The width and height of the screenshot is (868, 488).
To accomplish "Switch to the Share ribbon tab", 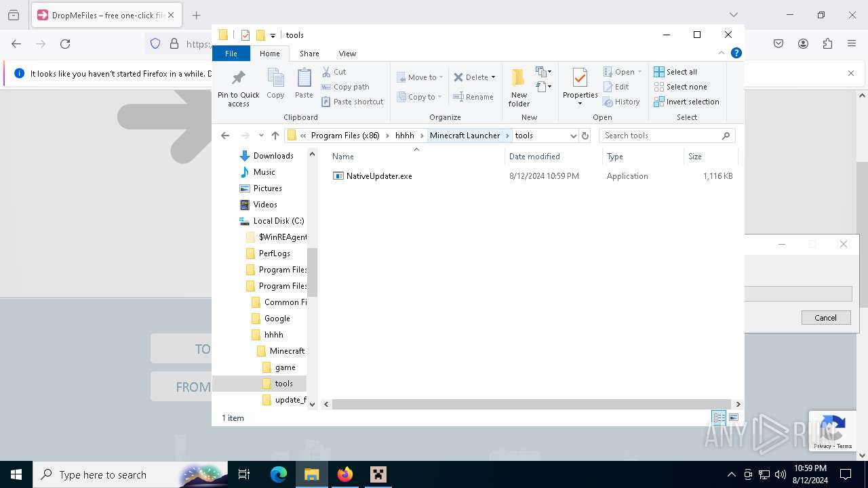I will click(x=309, y=54).
